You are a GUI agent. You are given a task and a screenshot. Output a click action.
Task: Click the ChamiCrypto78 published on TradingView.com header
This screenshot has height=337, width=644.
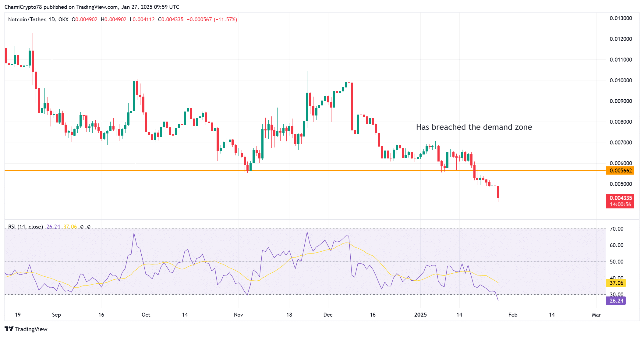[x=92, y=7]
